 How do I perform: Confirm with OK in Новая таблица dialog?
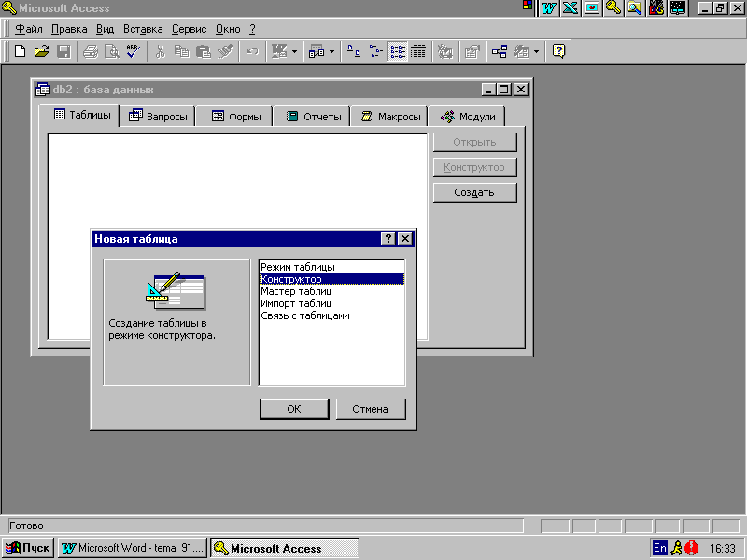click(x=294, y=409)
